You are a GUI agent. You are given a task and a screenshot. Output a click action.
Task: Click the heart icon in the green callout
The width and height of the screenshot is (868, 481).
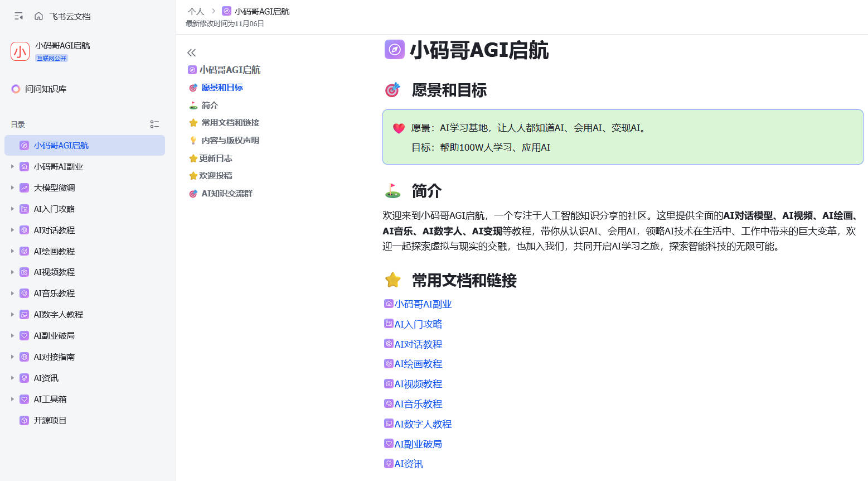pos(399,128)
